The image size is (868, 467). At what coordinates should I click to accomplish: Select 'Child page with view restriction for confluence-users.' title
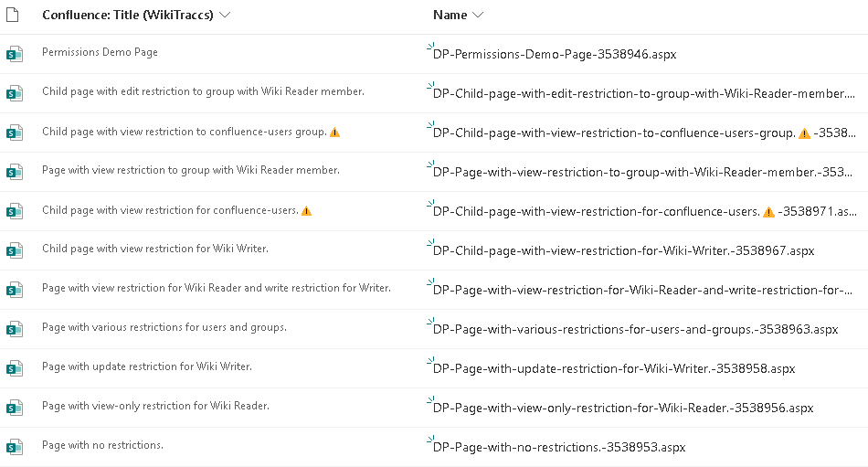point(171,210)
